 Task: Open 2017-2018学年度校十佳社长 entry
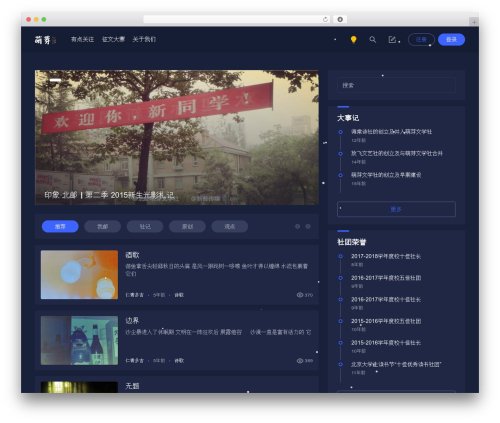tap(386, 256)
